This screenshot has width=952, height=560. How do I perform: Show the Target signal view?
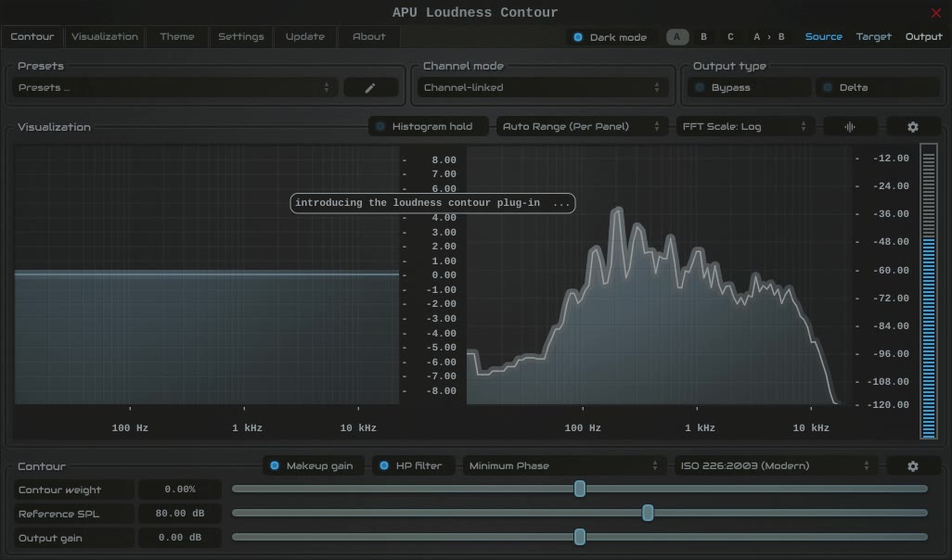874,37
